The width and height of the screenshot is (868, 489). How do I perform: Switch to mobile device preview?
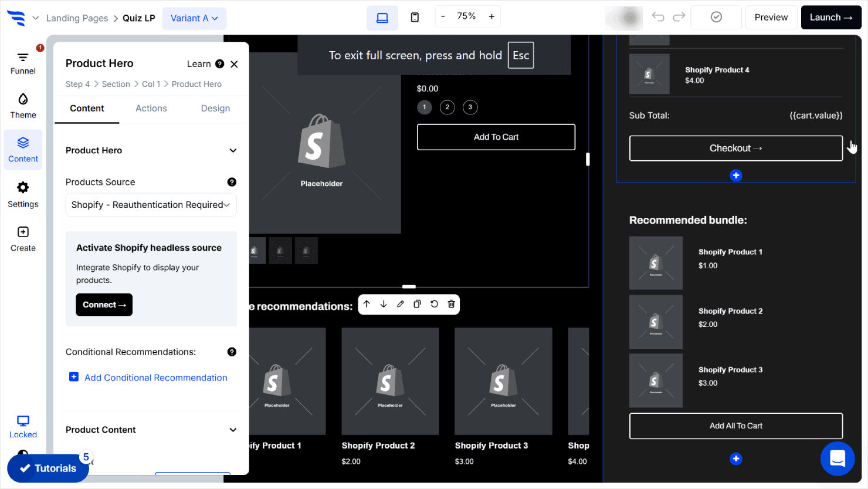tap(415, 18)
